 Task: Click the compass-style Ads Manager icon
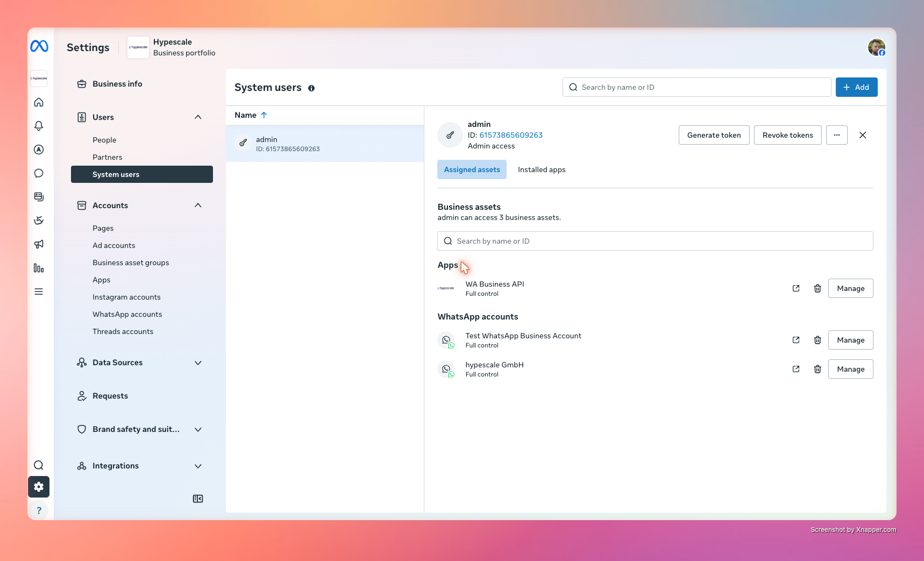[39, 150]
